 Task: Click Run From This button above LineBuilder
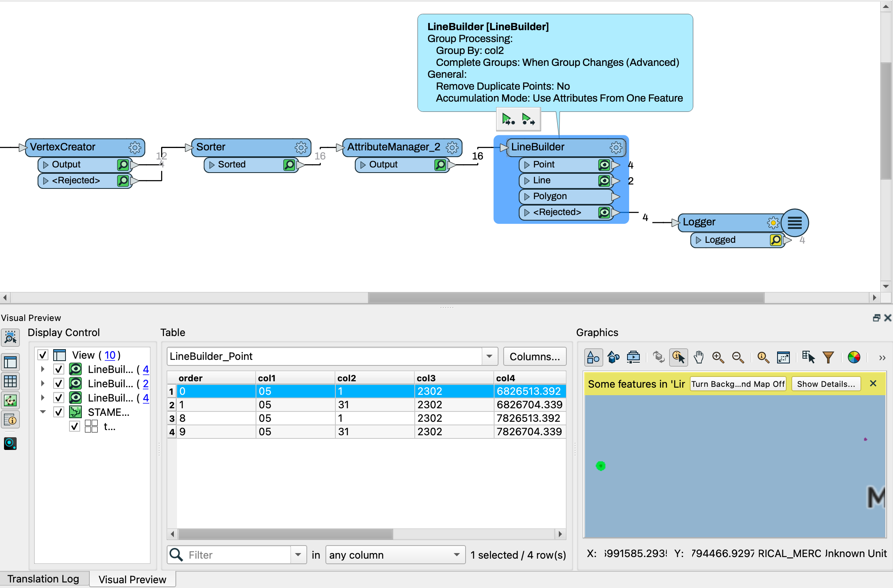click(x=528, y=119)
